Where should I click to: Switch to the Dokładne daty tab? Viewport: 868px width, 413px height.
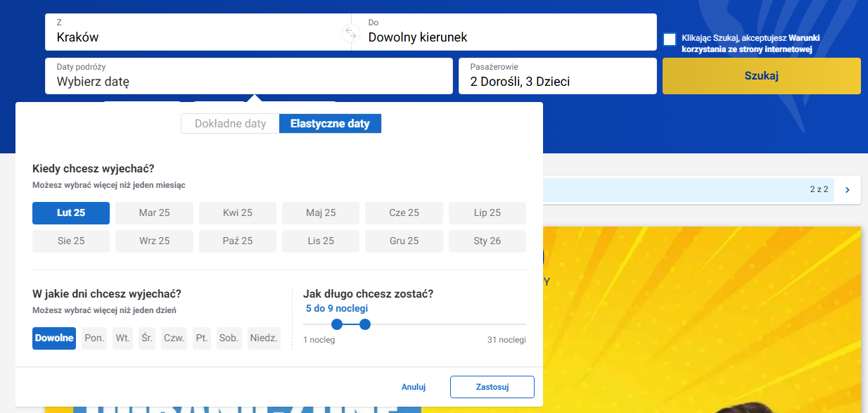[x=230, y=124]
